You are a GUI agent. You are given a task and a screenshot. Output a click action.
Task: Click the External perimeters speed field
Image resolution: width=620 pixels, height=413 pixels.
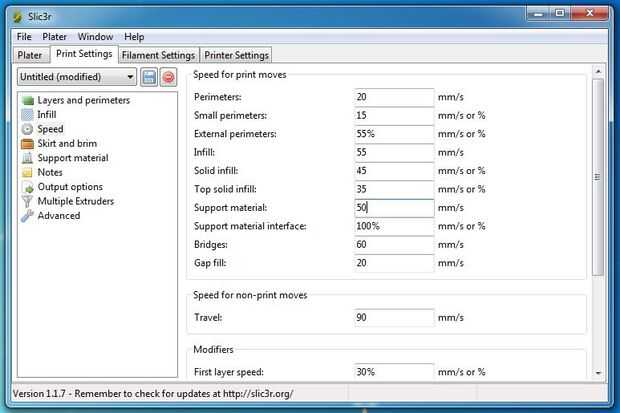pos(394,134)
